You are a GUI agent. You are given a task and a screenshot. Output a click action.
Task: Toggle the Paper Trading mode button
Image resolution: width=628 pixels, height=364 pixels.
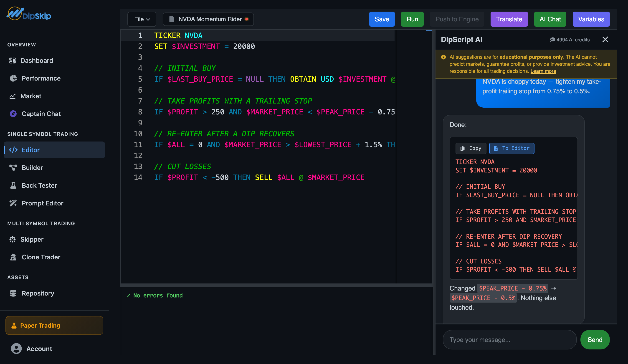pyautogui.click(x=54, y=325)
